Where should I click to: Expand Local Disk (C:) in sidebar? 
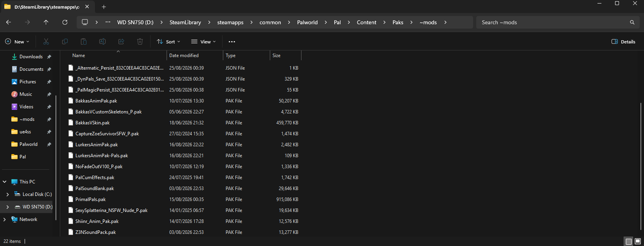point(7,194)
